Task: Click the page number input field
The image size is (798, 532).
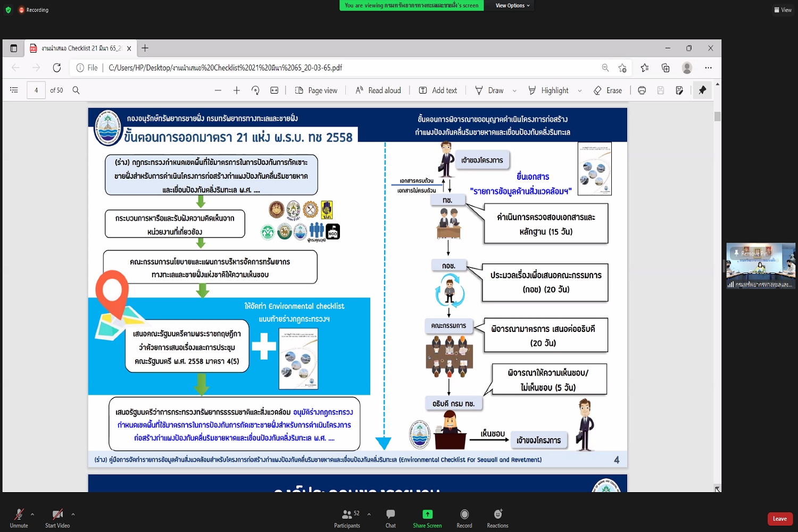Action: coord(36,90)
